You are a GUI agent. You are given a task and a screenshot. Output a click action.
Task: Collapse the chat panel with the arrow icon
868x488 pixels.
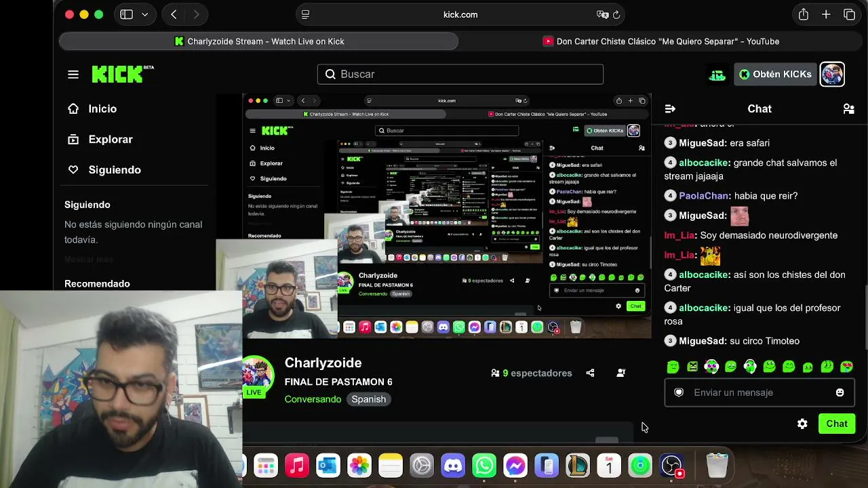coord(670,108)
